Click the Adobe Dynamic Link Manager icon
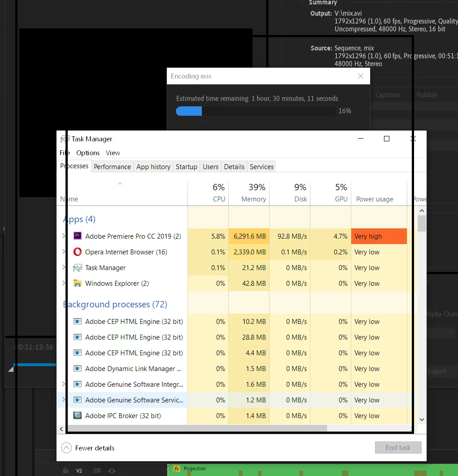 coord(78,368)
